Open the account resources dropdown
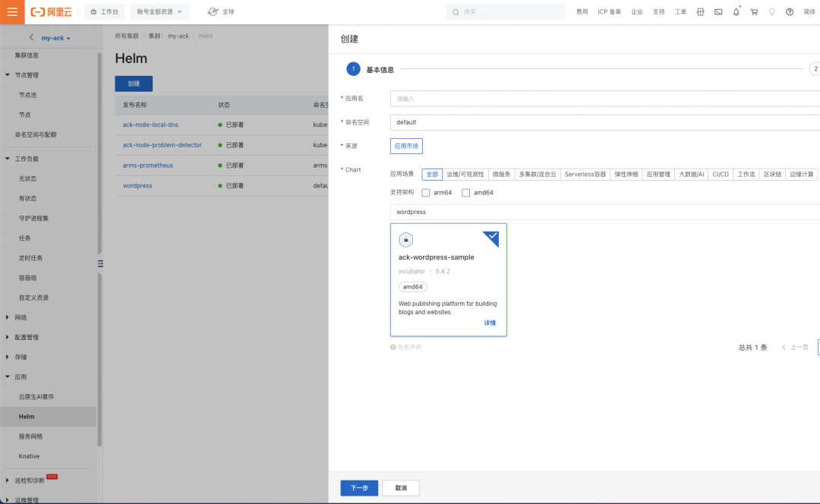Viewport: 820px width, 504px height. pos(159,11)
